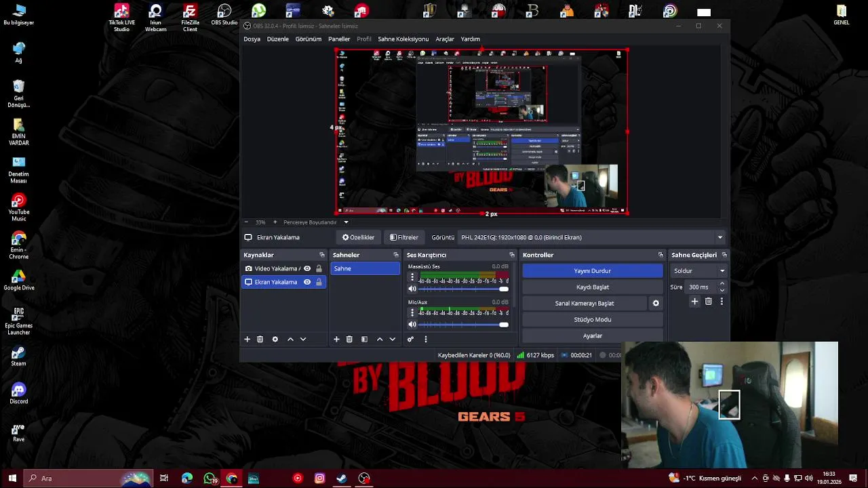Add a new scene in Sahneler panel

[x=336, y=339]
